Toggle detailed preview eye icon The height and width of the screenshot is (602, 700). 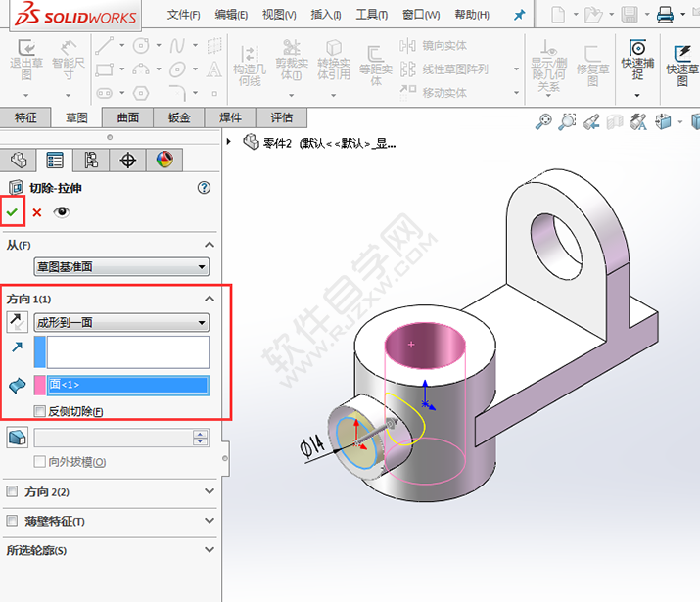coord(61,212)
